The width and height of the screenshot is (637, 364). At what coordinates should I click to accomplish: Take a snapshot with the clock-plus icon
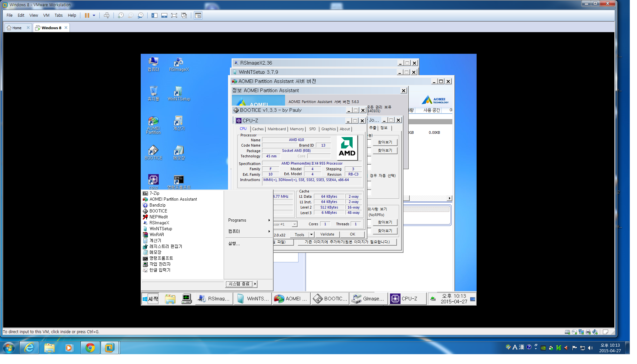click(121, 15)
